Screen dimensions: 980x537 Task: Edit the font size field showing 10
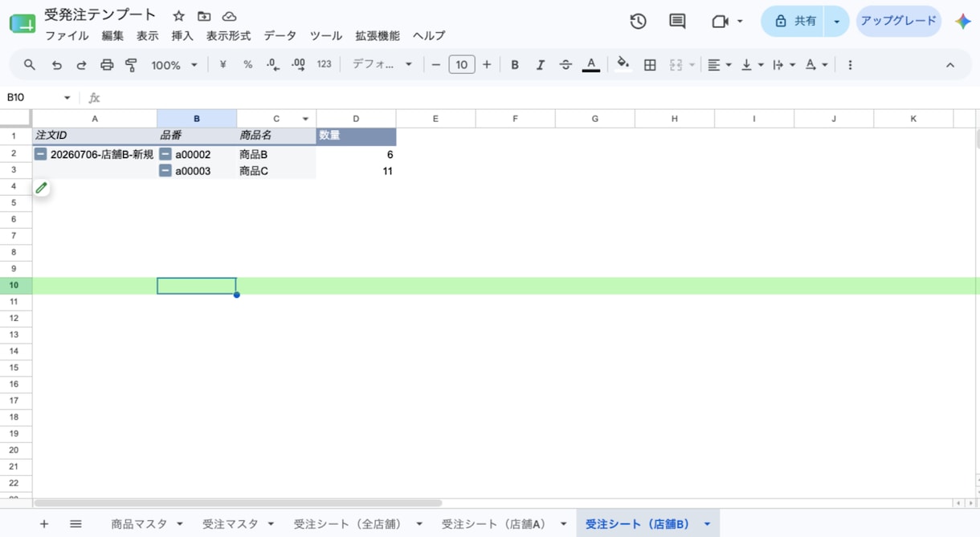click(x=462, y=65)
